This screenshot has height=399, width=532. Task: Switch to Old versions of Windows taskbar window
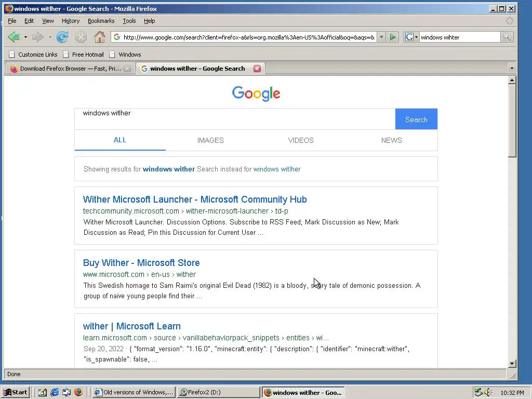point(134,392)
